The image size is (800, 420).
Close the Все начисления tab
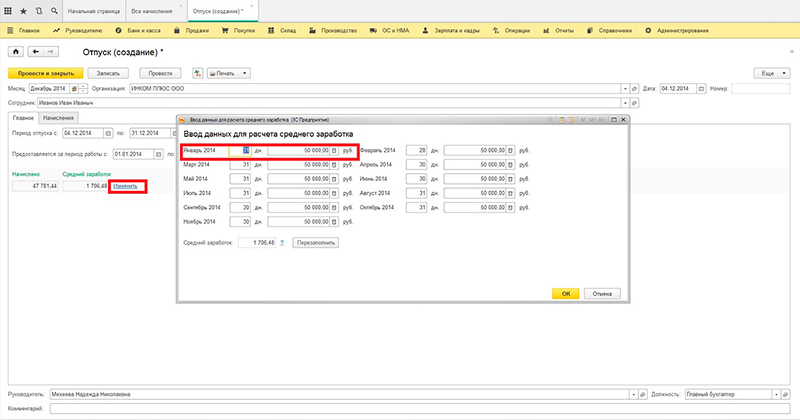click(x=181, y=7)
